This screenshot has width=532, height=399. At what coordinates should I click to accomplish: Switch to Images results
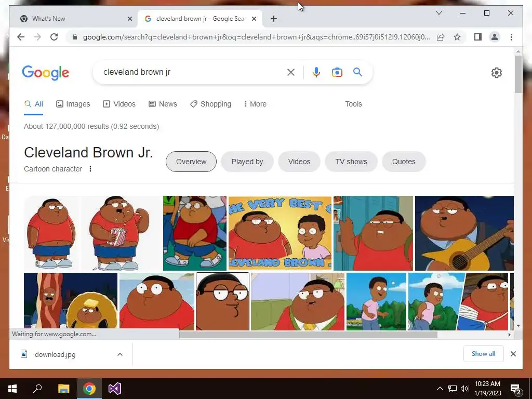pos(73,104)
